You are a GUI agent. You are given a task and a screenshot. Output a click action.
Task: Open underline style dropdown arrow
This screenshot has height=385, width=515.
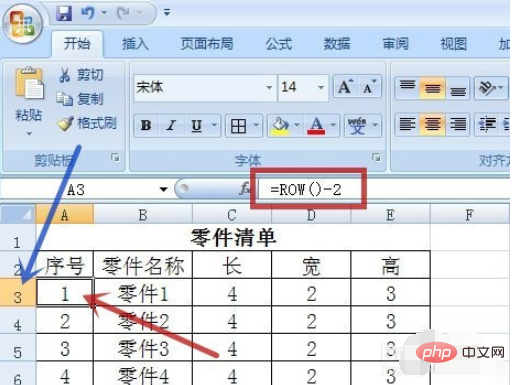[214, 126]
